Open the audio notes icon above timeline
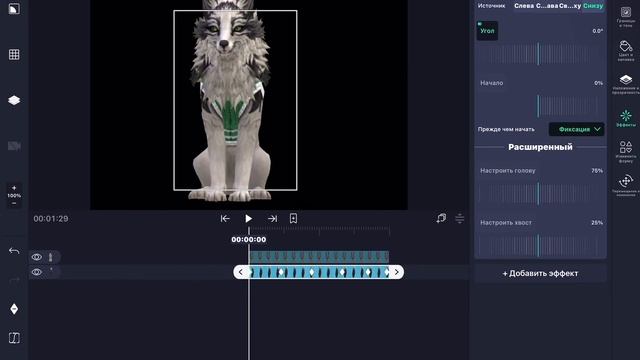Image resolution: width=640 pixels, height=360 pixels. [x=441, y=218]
